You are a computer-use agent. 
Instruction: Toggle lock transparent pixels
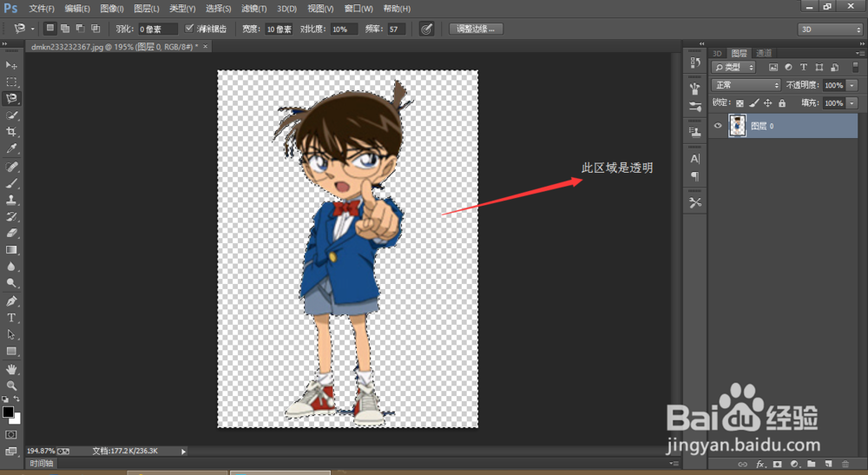point(740,103)
